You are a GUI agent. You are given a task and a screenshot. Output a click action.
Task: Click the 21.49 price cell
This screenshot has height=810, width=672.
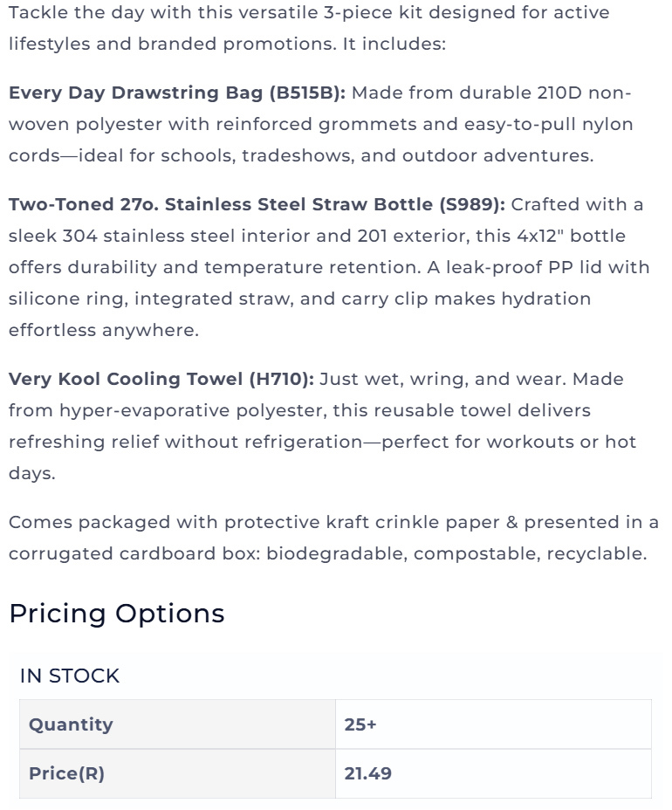(493, 773)
